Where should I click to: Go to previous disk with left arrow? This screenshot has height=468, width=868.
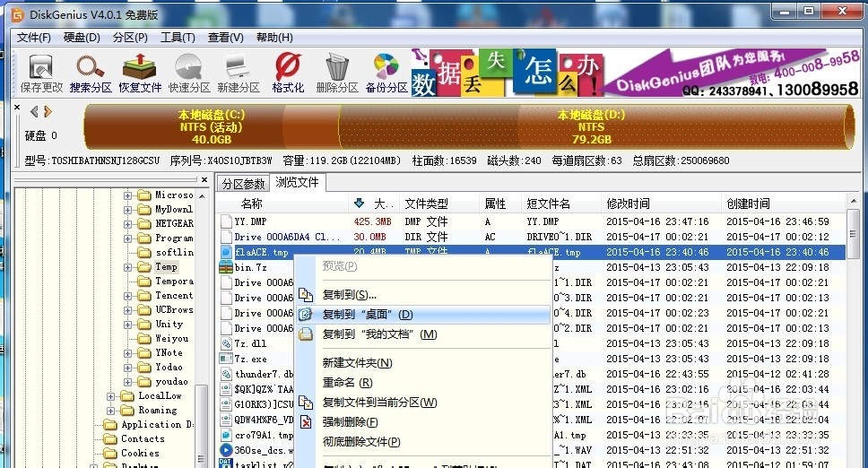click(x=34, y=112)
